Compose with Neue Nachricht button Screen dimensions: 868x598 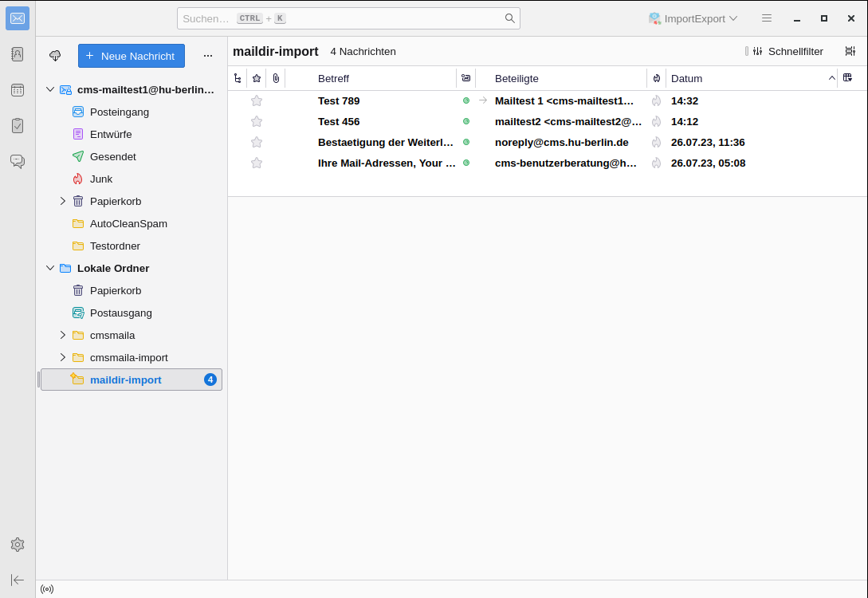coord(132,56)
